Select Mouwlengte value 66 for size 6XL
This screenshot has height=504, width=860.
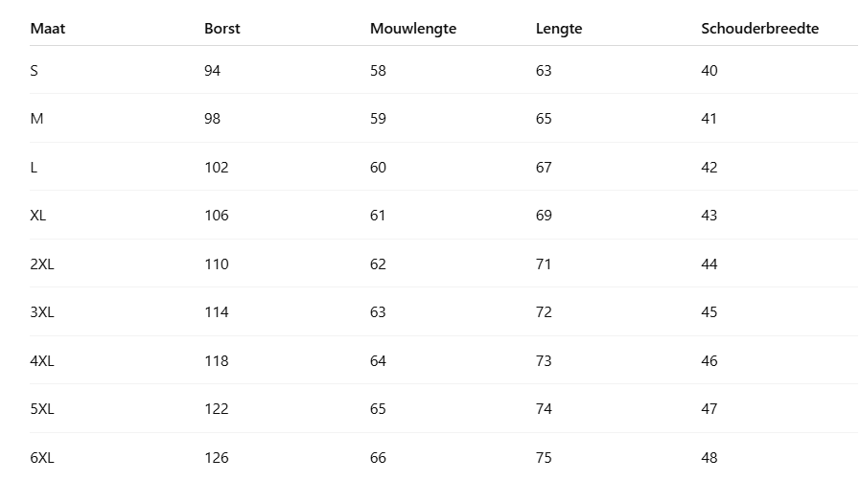click(x=378, y=458)
